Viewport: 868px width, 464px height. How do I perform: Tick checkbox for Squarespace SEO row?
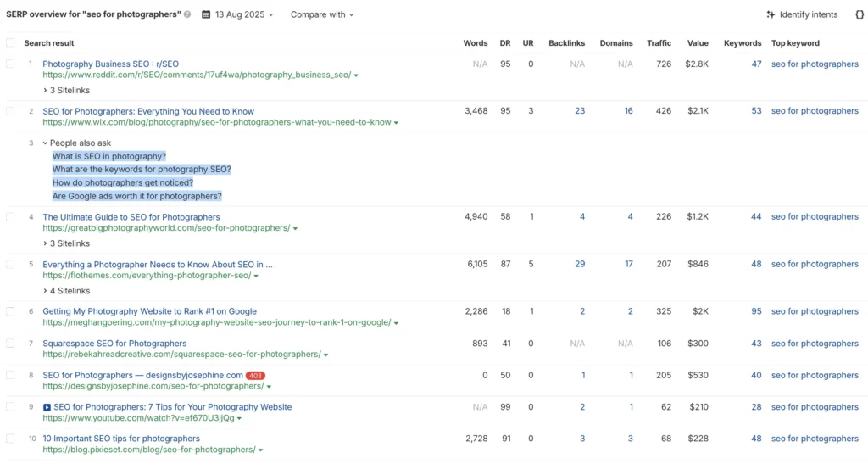(x=10, y=344)
